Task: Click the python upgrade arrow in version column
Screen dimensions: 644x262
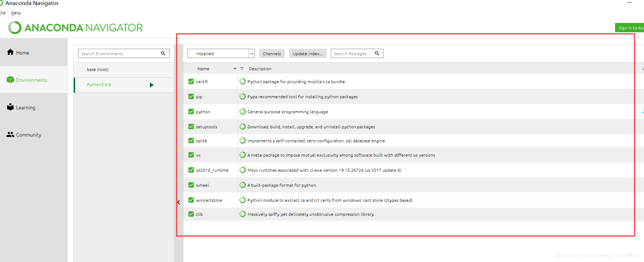Action: (x=643, y=111)
